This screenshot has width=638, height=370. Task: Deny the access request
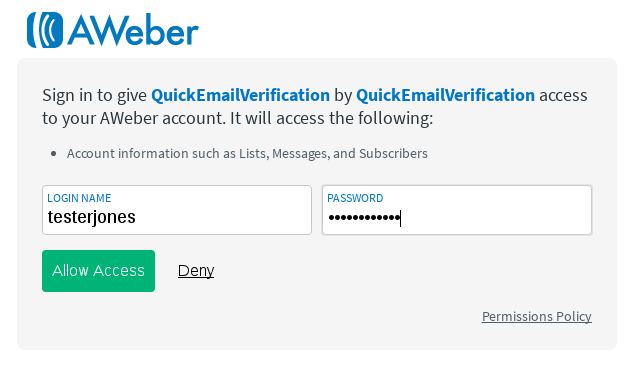[x=196, y=271]
